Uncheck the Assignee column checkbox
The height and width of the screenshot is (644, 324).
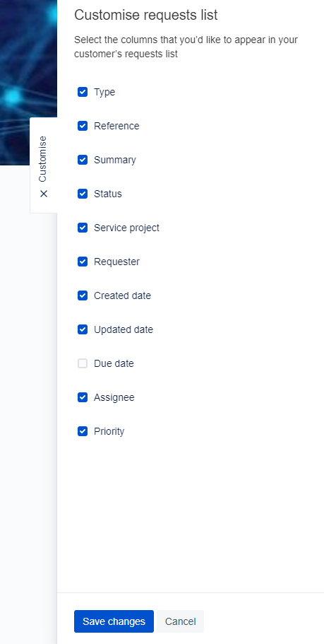tap(83, 397)
